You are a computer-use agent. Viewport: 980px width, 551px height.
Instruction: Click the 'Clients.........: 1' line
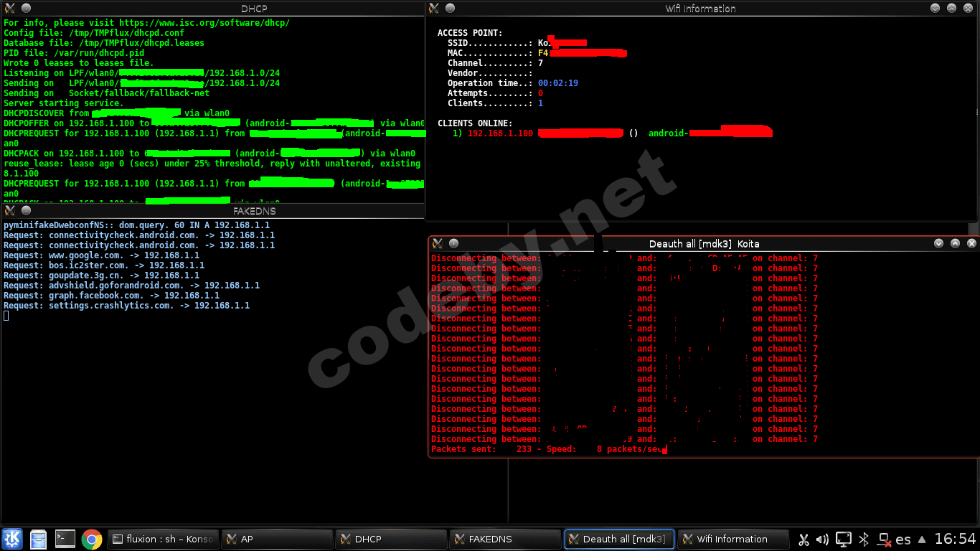click(x=495, y=103)
